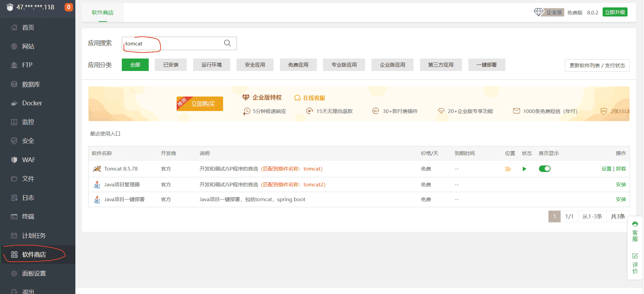Click the 企业版特权 diamond icon in banner

point(246,98)
